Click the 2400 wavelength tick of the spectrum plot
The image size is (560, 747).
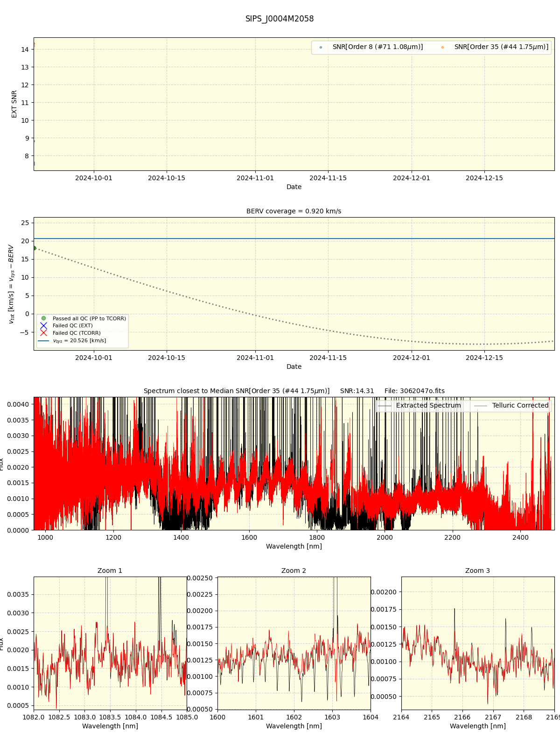[520, 537]
